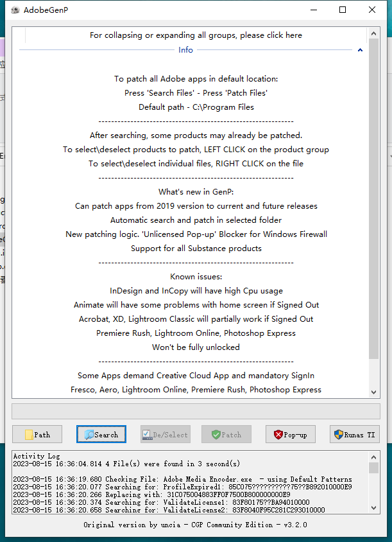Click "What's new in GenP:" heading
The width and height of the screenshot is (392, 542).
(196, 192)
